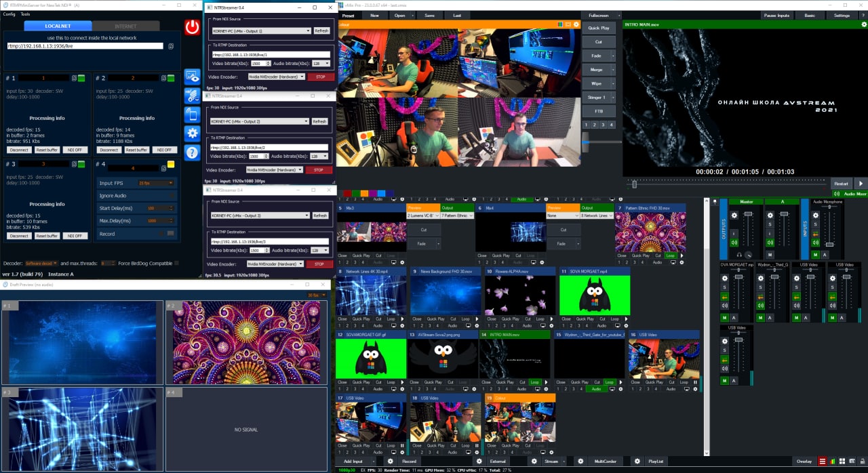Open the NDI Source dropdown showing KORNEY-PC Output 1
Screen dimensions: 868x473
pyautogui.click(x=262, y=30)
